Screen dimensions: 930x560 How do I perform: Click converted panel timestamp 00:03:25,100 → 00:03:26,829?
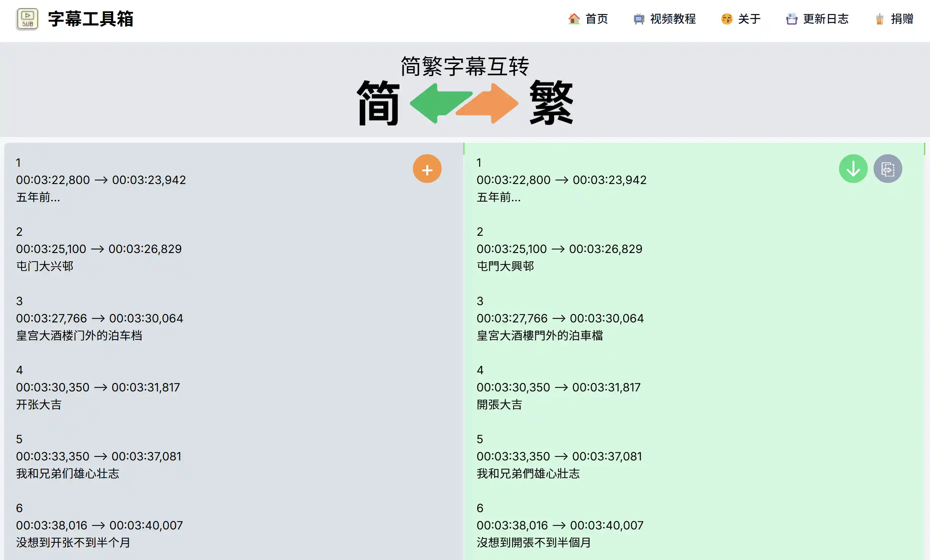[559, 249]
